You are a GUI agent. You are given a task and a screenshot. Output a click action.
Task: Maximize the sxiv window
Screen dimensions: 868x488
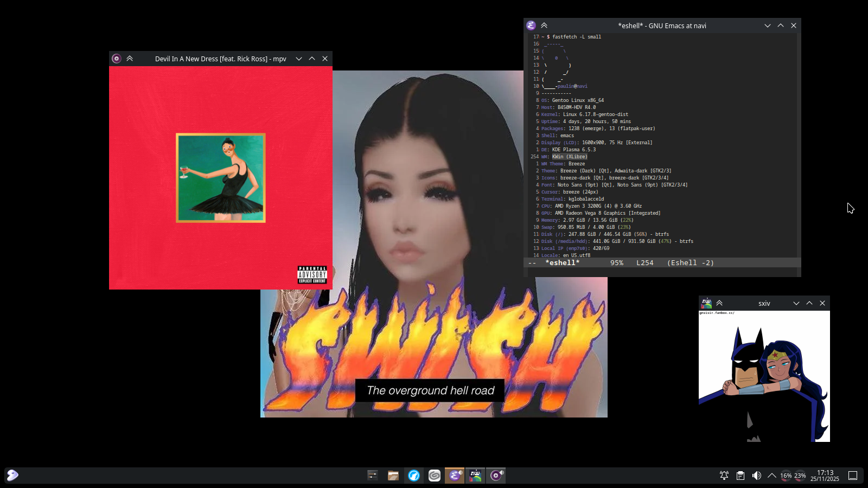coord(809,303)
